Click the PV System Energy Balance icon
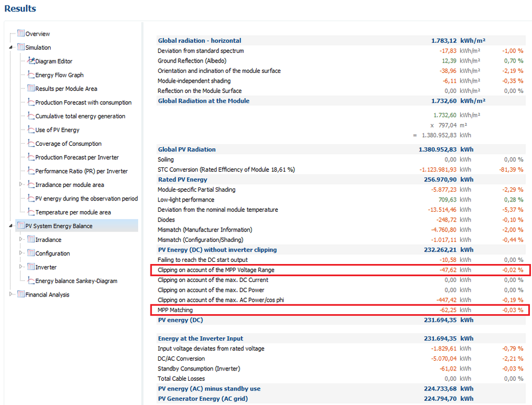This screenshot has height=405, width=532. point(21,225)
